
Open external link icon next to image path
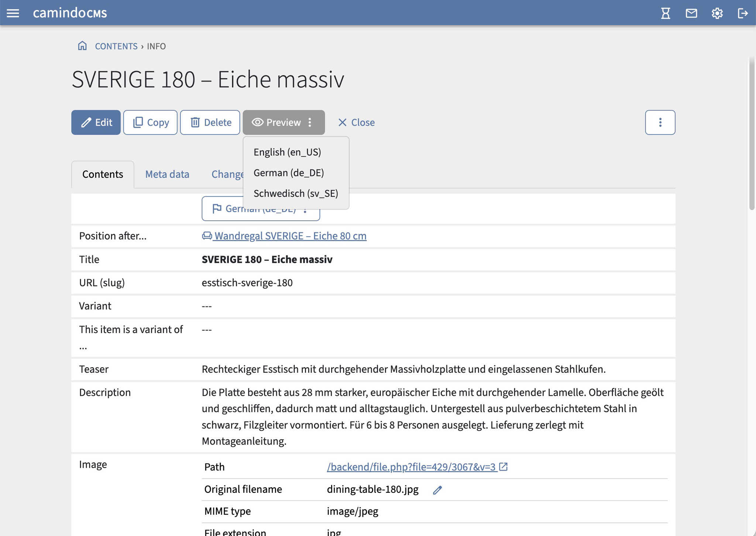[504, 467]
